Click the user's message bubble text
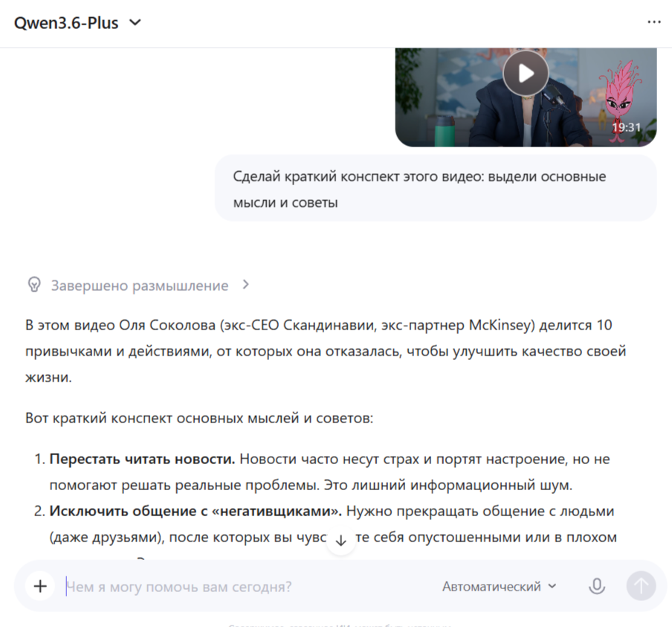Viewport: 672px width, 627px height. coord(419,189)
